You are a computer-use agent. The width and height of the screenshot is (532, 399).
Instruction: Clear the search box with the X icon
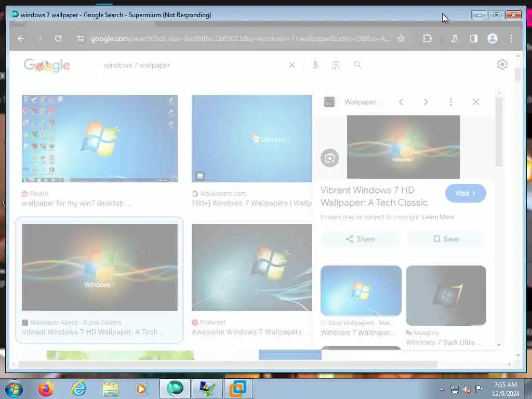coord(292,65)
